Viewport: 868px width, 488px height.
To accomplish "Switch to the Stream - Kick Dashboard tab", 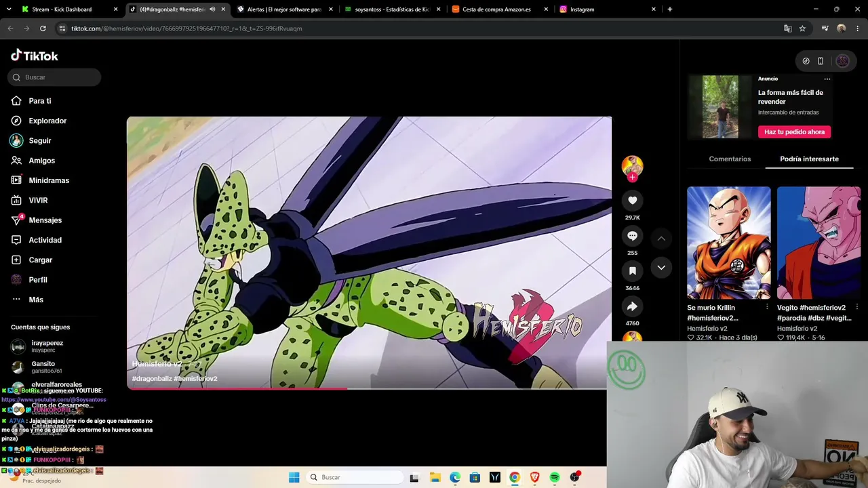I will tap(71, 9).
